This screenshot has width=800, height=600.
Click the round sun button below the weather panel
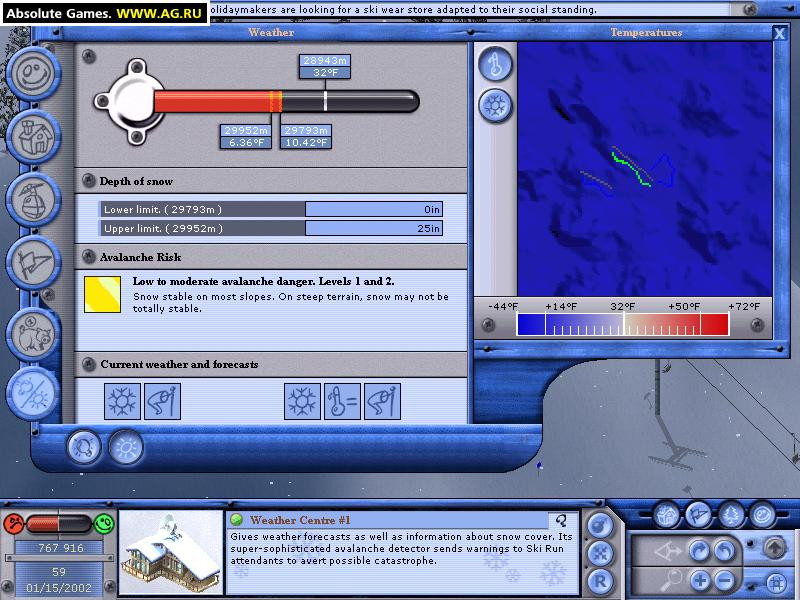tap(126, 447)
